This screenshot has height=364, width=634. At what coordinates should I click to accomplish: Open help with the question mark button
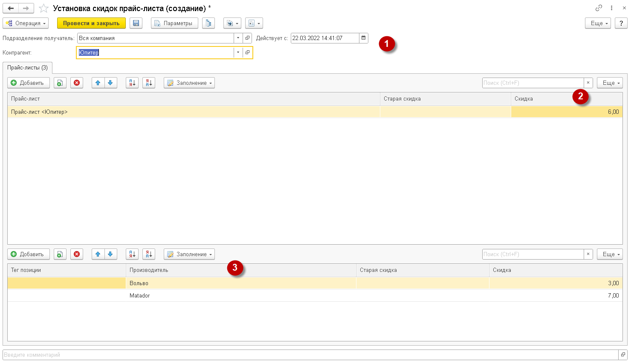click(621, 23)
